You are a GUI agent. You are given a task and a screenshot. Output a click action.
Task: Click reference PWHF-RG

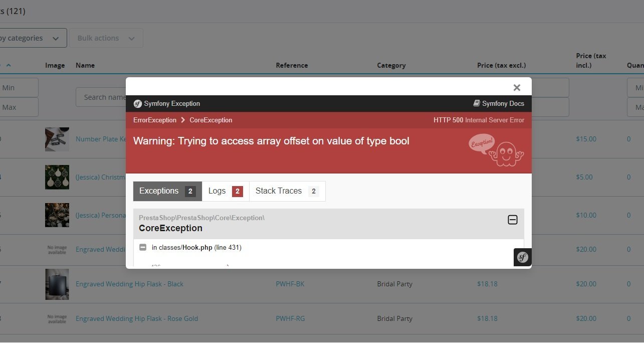click(x=290, y=318)
